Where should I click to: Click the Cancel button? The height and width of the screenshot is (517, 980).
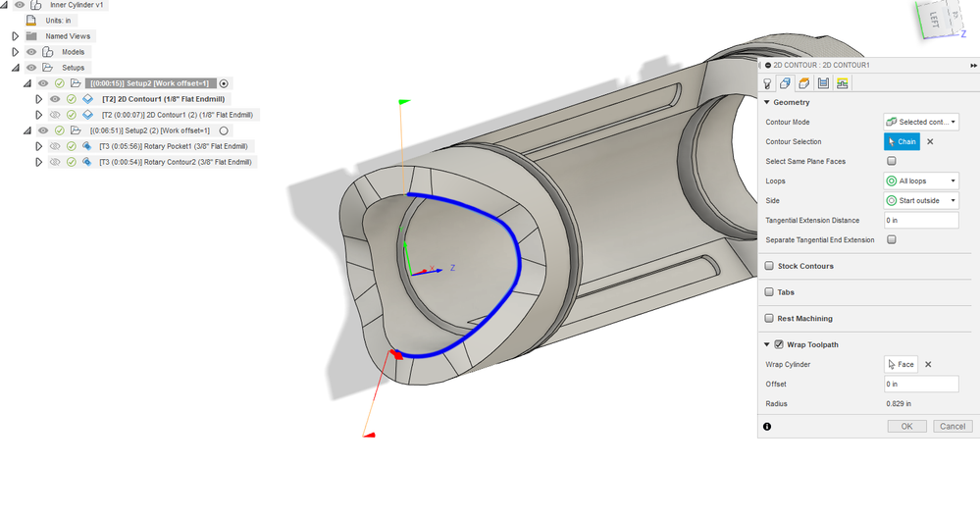tap(953, 427)
